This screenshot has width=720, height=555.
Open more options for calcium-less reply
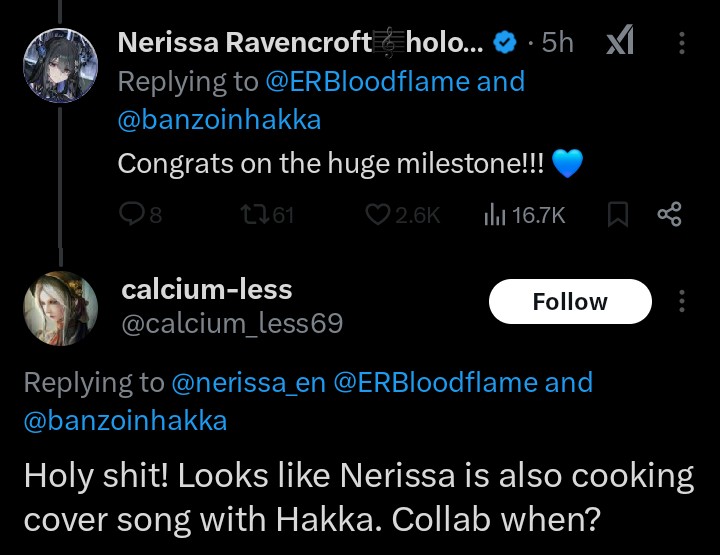click(x=682, y=301)
